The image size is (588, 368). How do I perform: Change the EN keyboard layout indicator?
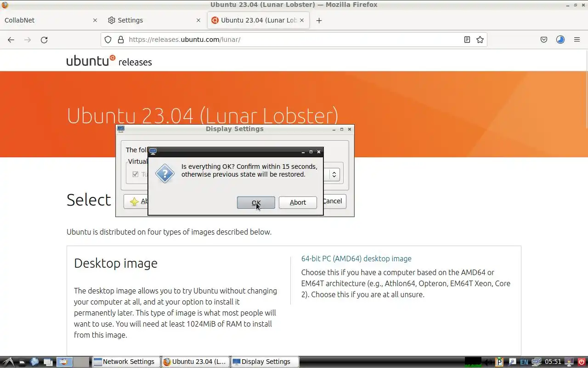(524, 362)
